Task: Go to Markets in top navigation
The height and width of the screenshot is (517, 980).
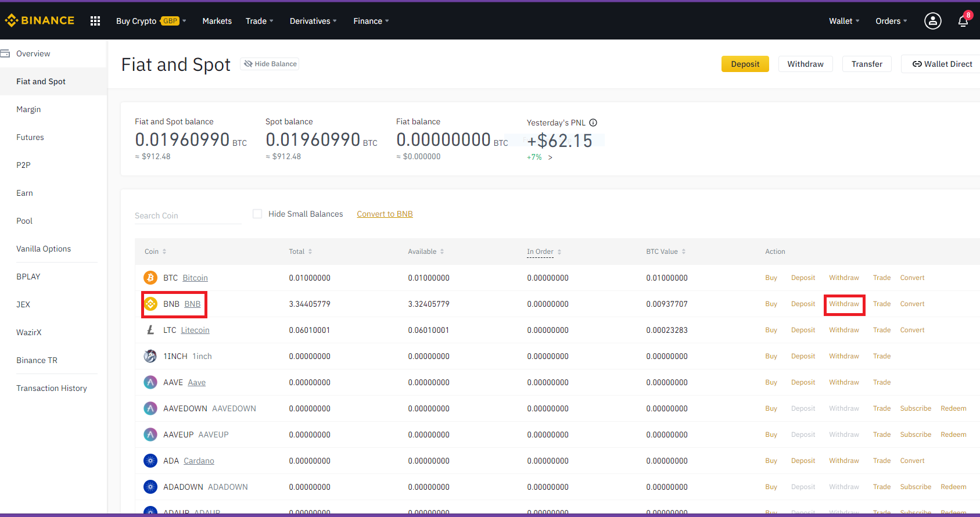Action: click(x=217, y=21)
